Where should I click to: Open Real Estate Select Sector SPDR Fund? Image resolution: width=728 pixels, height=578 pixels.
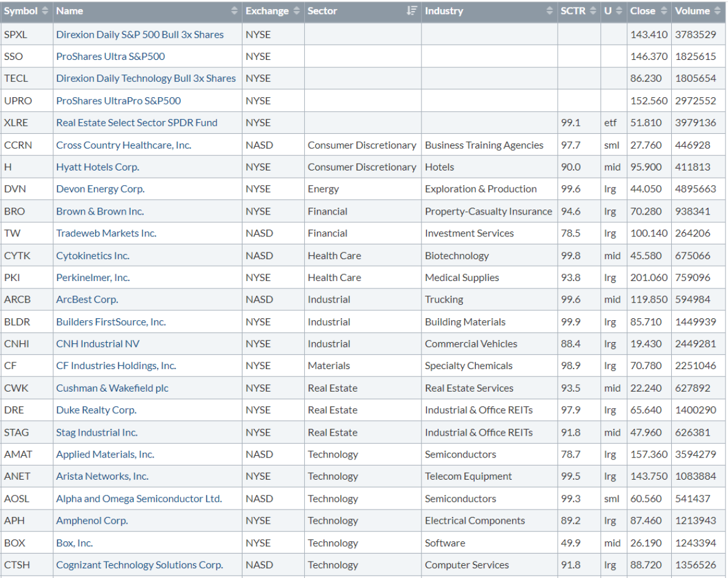(137, 123)
